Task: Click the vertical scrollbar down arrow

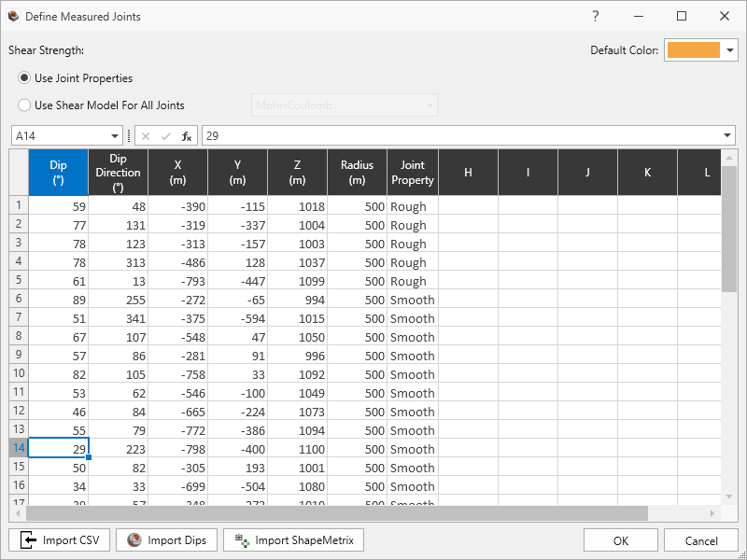Action: [729, 497]
